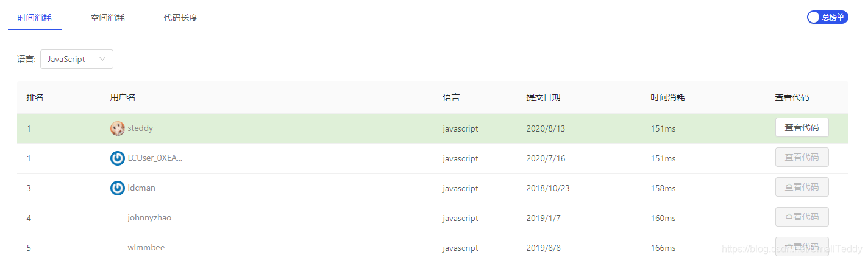This screenshot has width=868, height=260.
Task: Click date 2019/8/8
Action: (x=543, y=248)
